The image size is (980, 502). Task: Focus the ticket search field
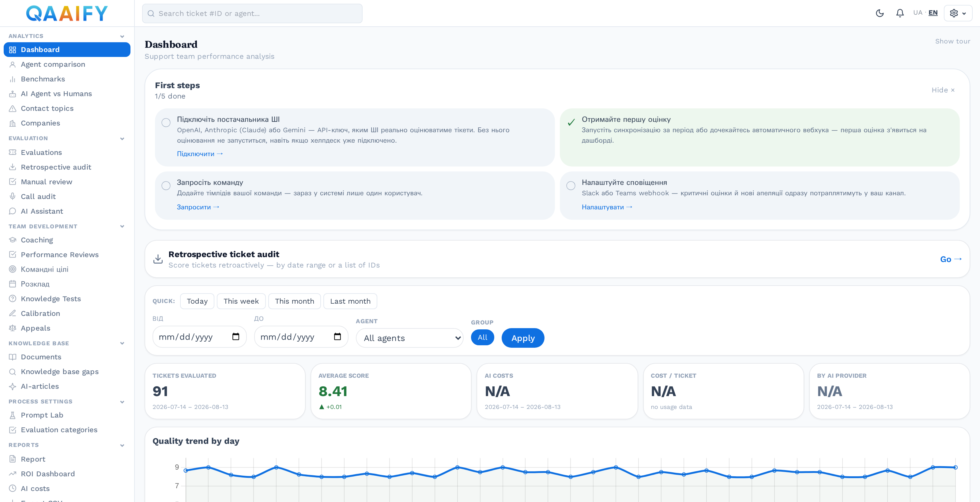point(252,13)
